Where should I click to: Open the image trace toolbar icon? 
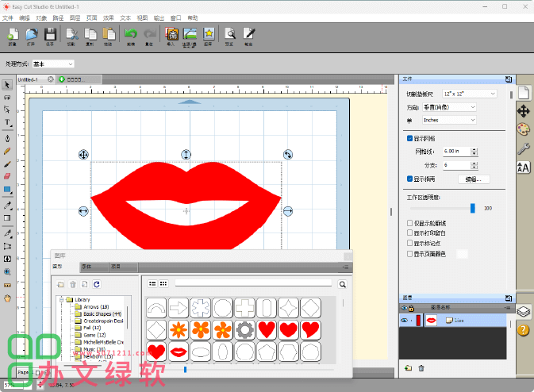(x=190, y=34)
